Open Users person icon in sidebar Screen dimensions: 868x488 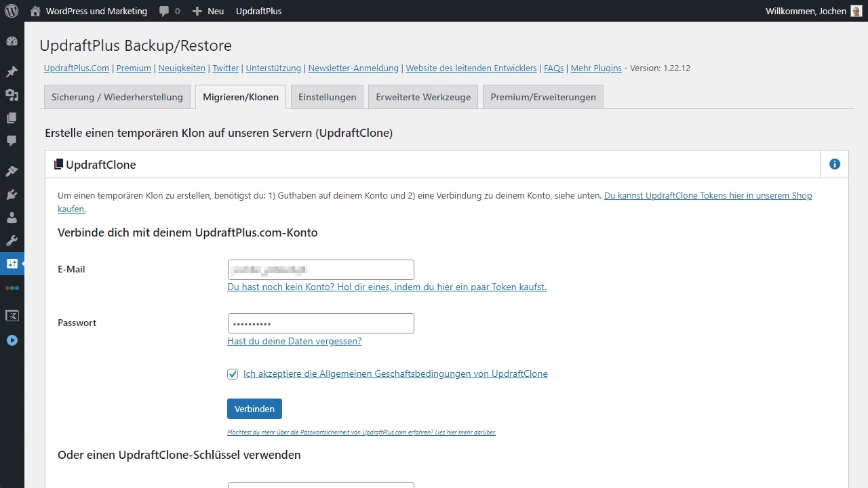[x=12, y=218]
